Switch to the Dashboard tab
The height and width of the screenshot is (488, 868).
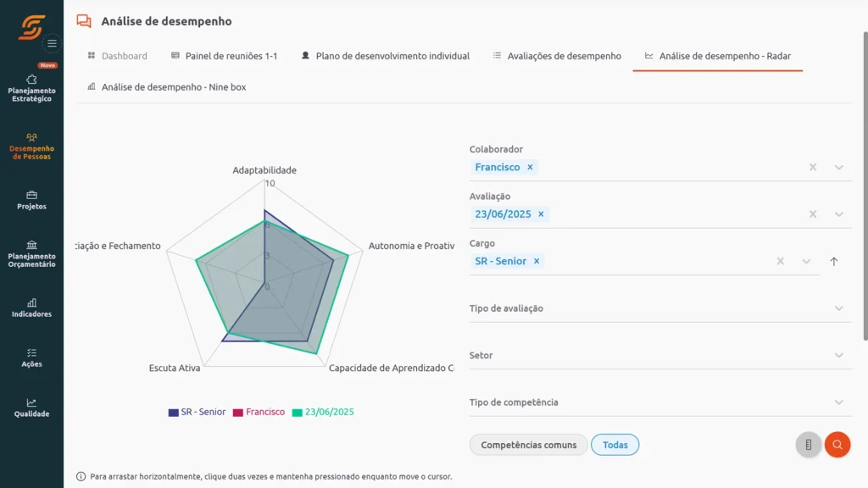tap(117, 56)
